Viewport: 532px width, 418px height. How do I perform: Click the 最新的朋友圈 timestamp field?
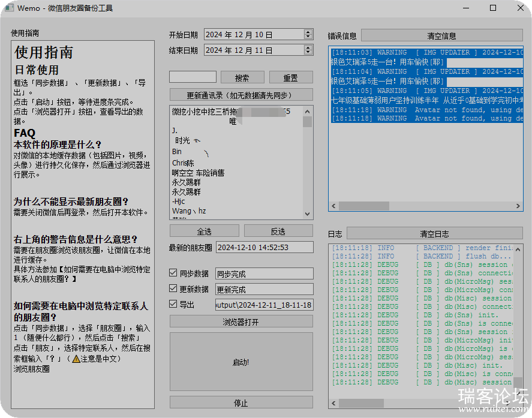coord(265,247)
